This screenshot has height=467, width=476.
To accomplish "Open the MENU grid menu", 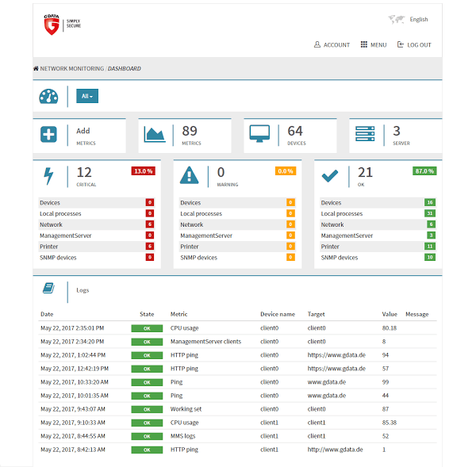I will click(x=374, y=45).
